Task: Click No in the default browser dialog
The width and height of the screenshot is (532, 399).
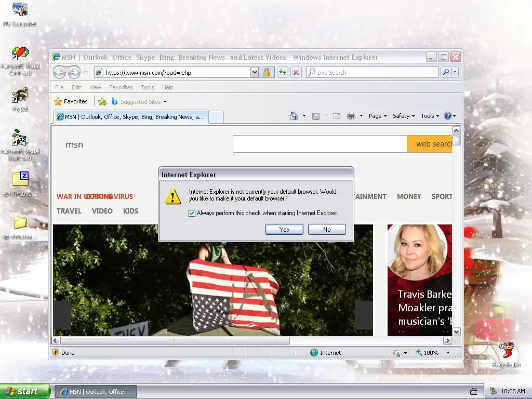Action: click(x=327, y=229)
